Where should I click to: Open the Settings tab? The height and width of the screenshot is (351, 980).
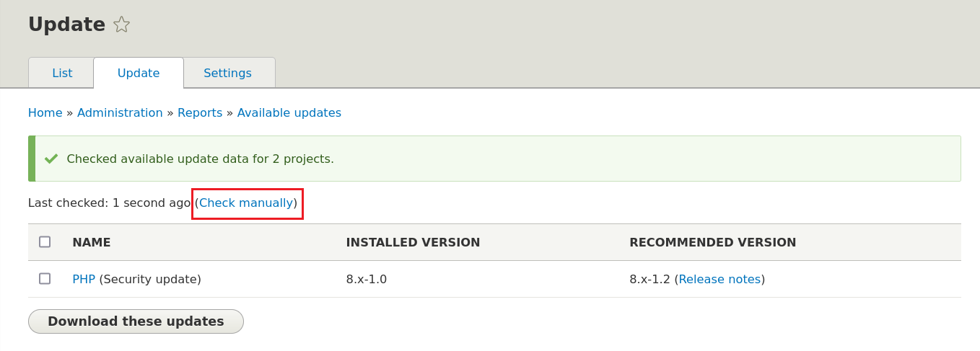coord(227,73)
